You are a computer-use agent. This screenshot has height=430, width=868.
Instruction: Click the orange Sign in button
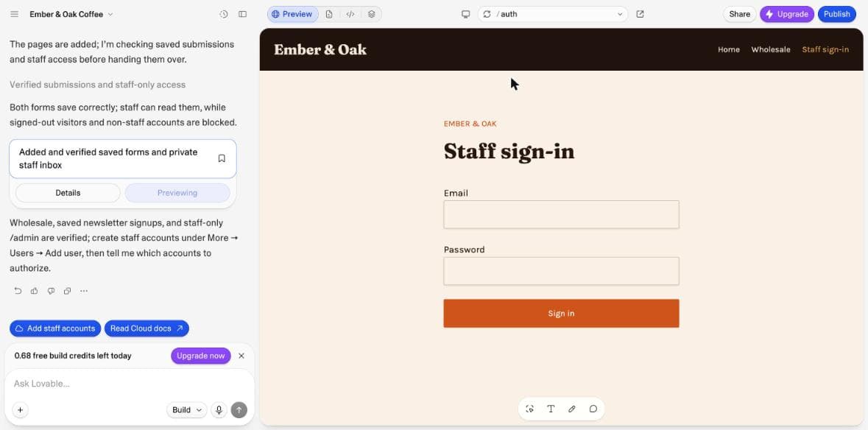[x=561, y=314]
